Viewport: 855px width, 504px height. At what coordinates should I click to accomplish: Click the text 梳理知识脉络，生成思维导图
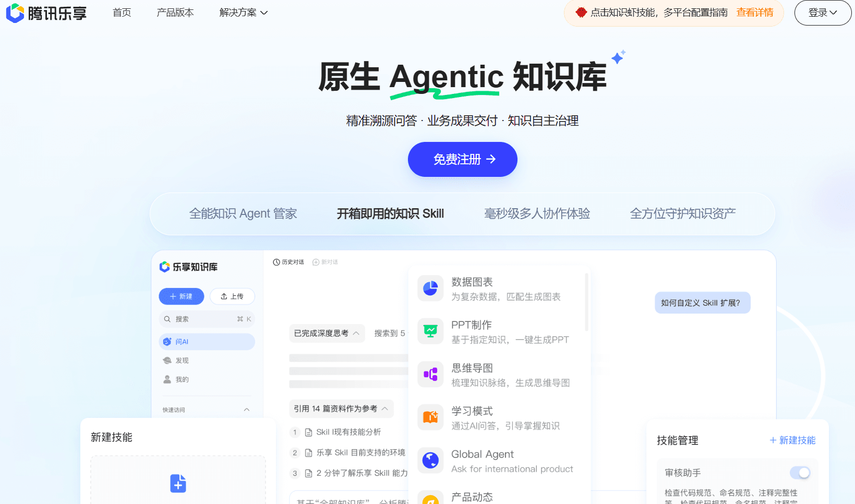click(x=511, y=383)
